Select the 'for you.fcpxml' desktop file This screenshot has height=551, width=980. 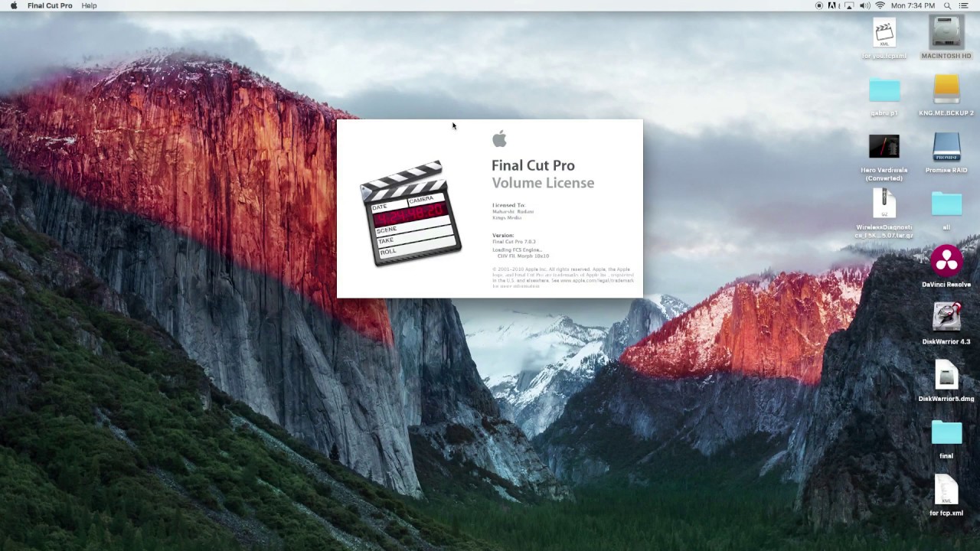tap(884, 38)
